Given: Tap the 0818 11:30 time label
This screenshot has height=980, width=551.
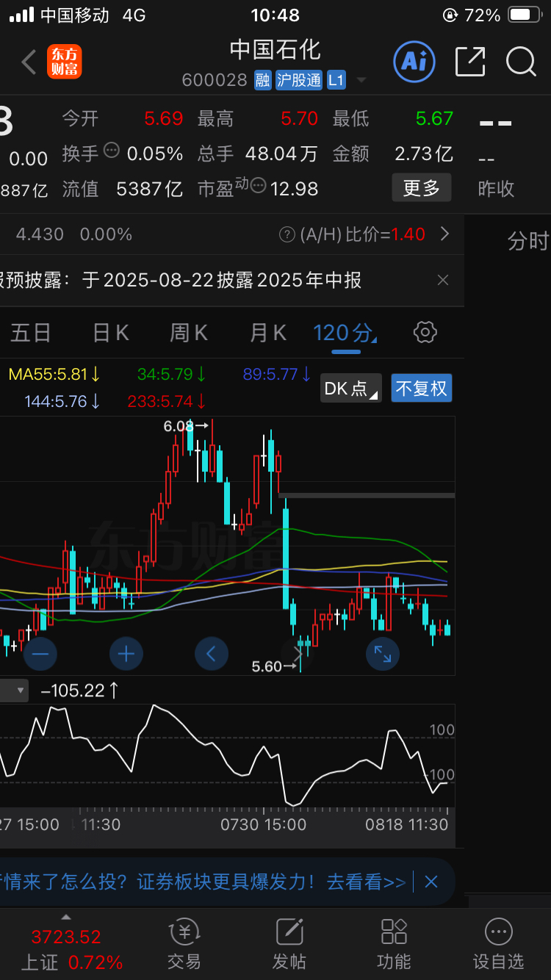Looking at the screenshot, I should click(x=407, y=824).
